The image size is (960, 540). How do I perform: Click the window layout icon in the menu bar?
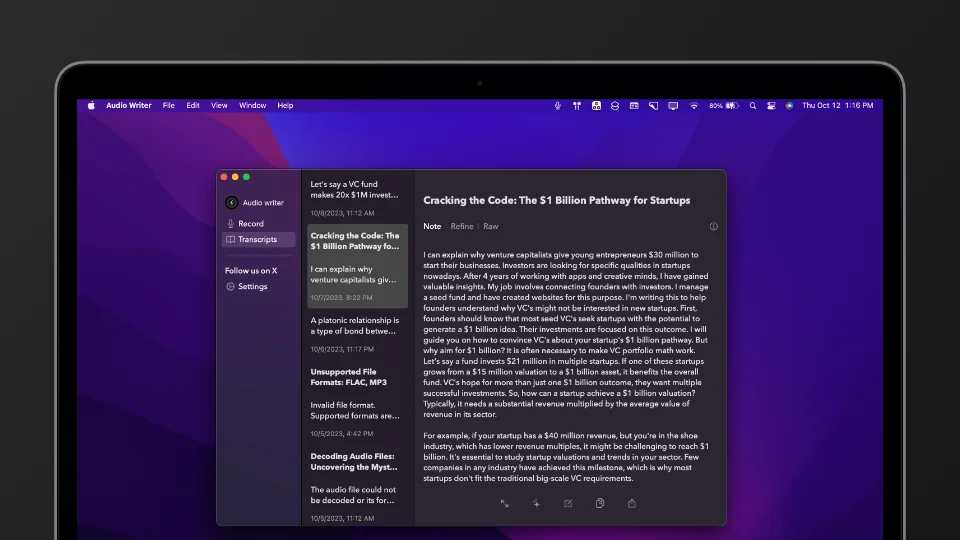pyautogui.click(x=634, y=105)
